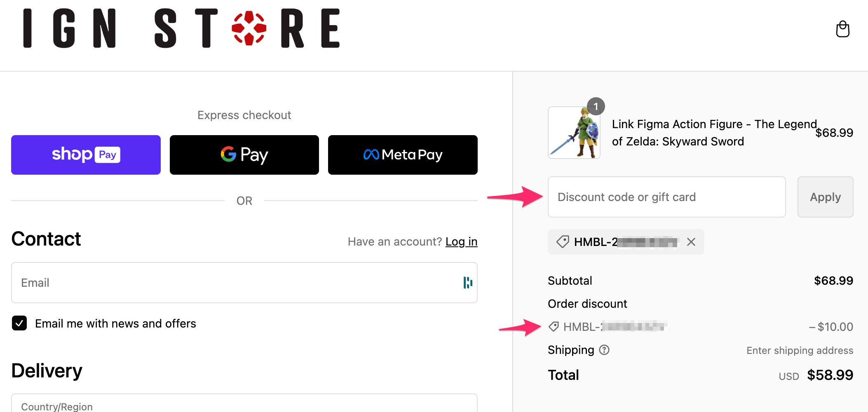
Task: Click the Link Figma product thumbnail
Action: pos(574,133)
